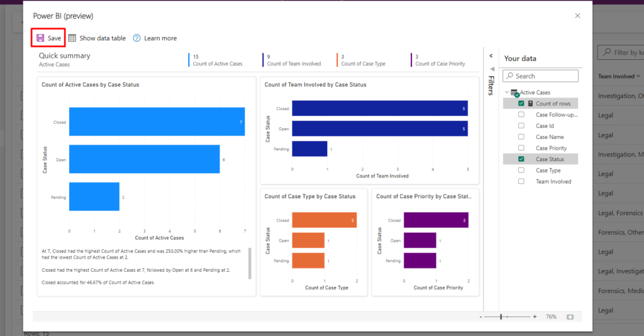Collapse the Active Cases table node
Image resolution: width=644 pixels, height=336 pixels.
[507, 92]
